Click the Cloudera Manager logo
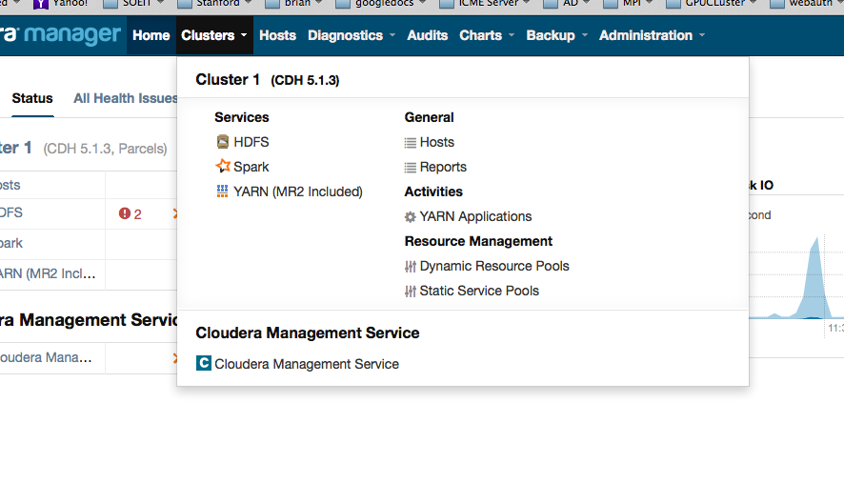844x504 pixels. pos(61,34)
